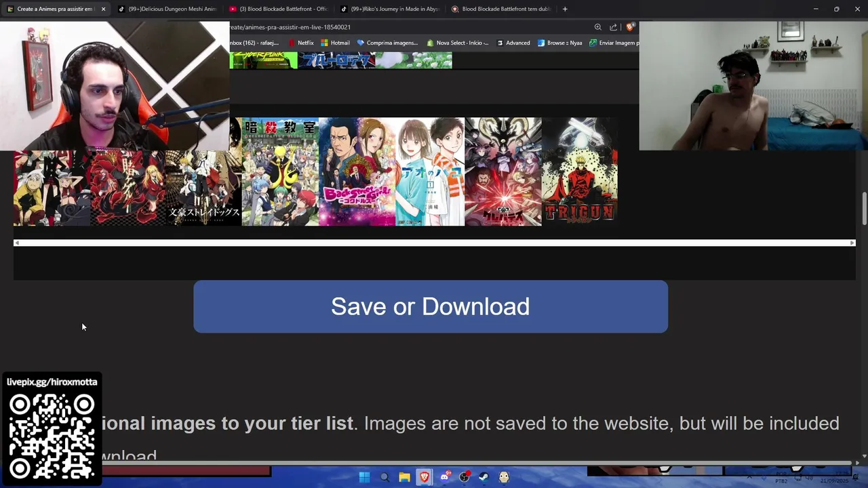Open Discord from the taskbar

[444, 477]
